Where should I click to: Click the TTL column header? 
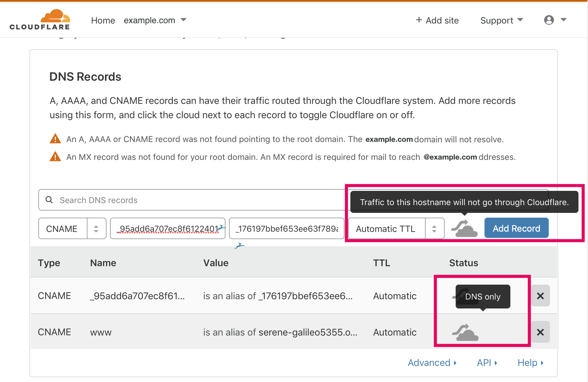click(382, 263)
